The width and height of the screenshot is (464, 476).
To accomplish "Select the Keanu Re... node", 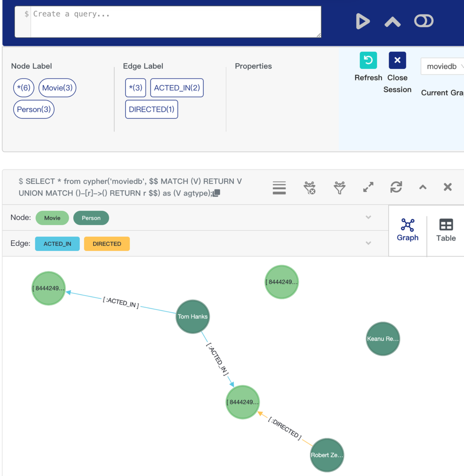I will pyautogui.click(x=383, y=339).
